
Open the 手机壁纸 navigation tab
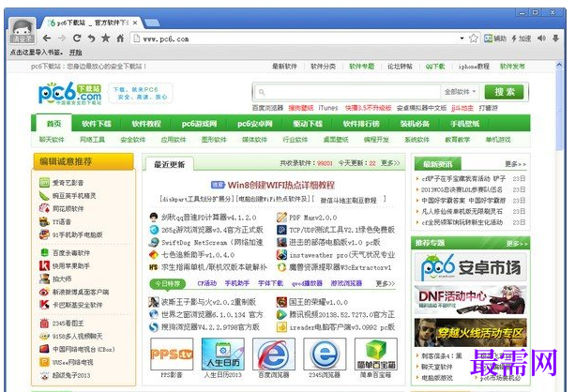pos(464,124)
